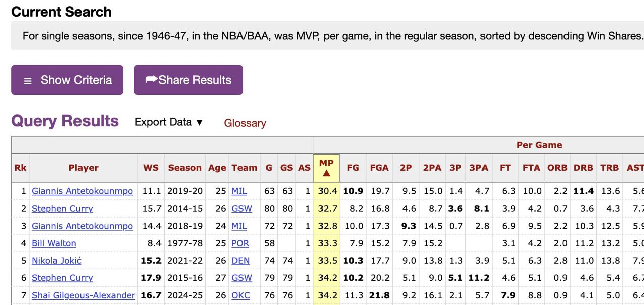Sort results by the WS column
The height and width of the screenshot is (305, 644).
click(151, 168)
